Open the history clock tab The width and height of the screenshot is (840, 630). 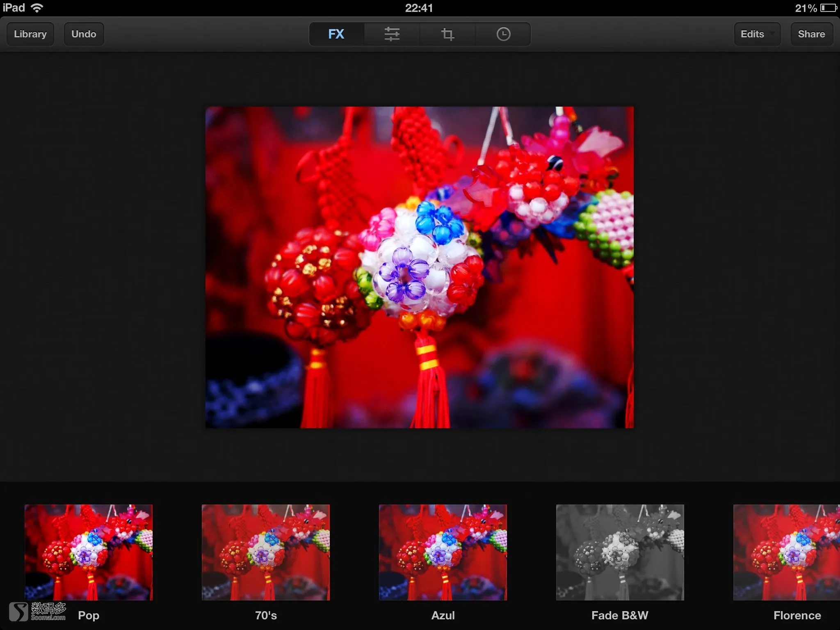pos(503,34)
